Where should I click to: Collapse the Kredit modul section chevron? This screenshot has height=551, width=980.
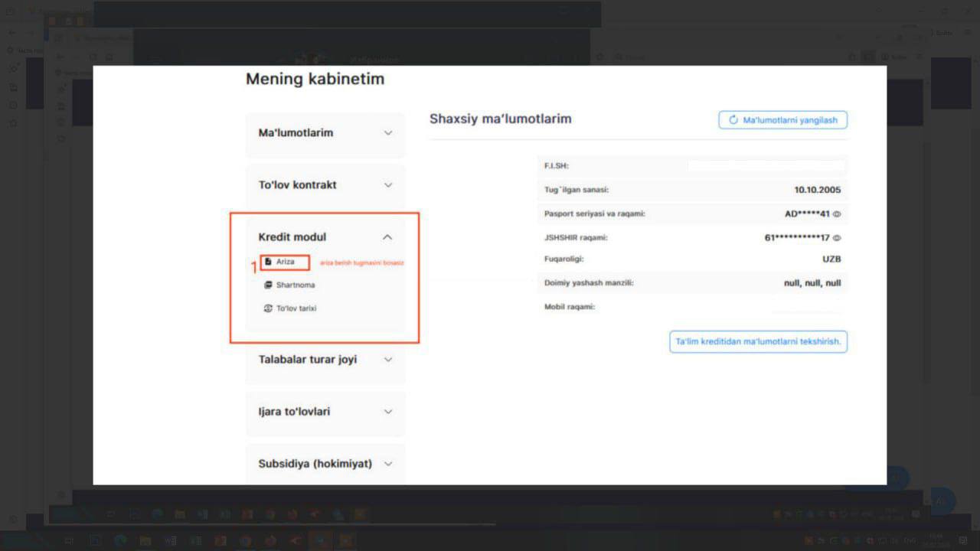click(387, 237)
